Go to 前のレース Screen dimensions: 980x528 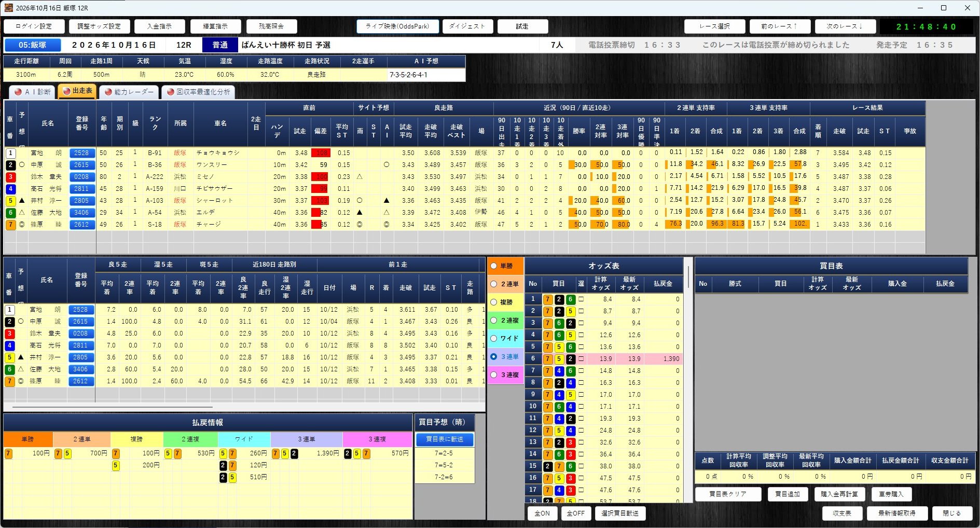coord(779,26)
